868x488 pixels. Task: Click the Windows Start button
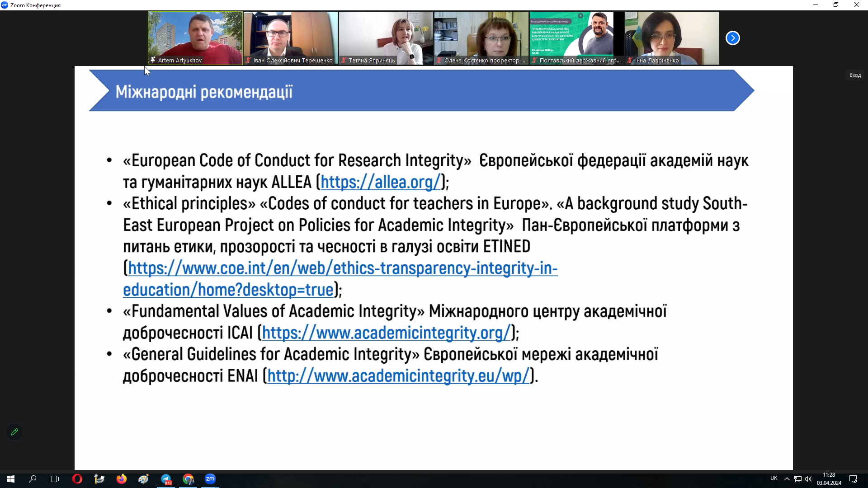tap(10, 479)
